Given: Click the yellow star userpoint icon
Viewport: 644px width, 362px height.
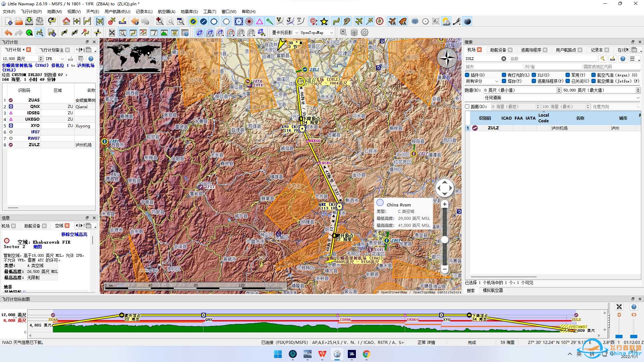Looking at the screenshot, I should pos(324,21).
